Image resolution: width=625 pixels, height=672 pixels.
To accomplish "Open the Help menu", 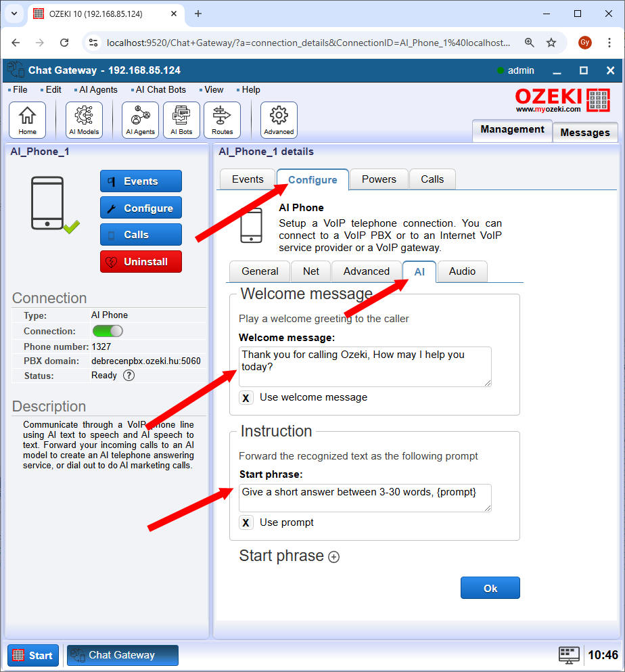I will 250,89.
